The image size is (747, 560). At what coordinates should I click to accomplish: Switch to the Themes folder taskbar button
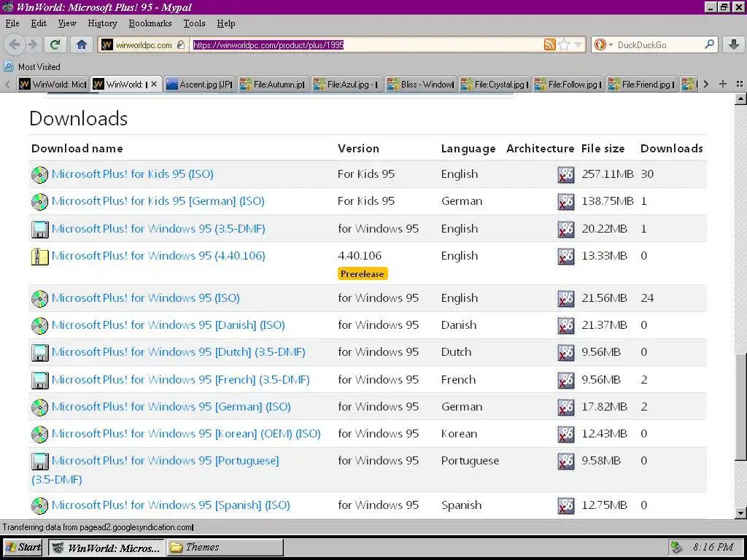225,547
